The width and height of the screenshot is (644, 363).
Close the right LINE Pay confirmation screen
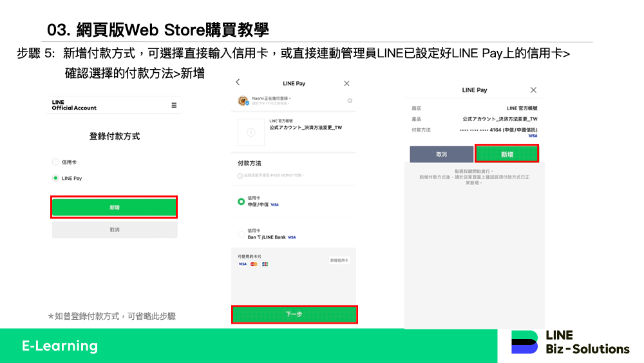(533, 90)
